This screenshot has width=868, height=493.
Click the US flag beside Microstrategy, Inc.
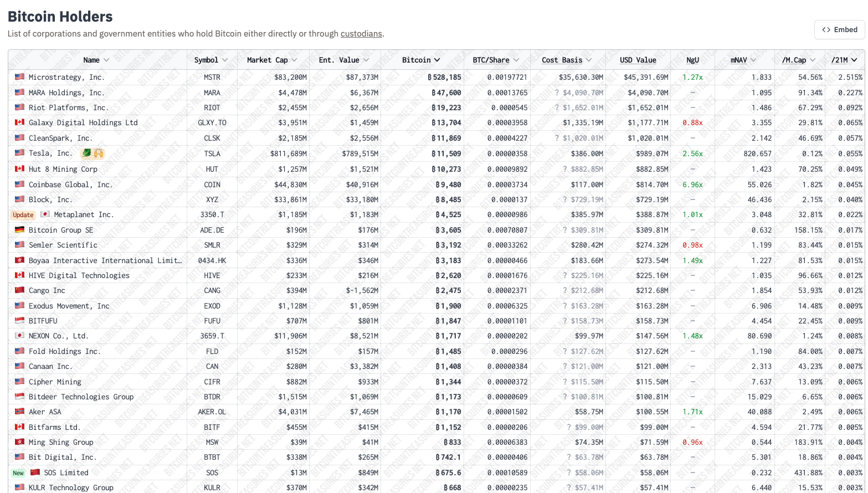[x=19, y=77]
